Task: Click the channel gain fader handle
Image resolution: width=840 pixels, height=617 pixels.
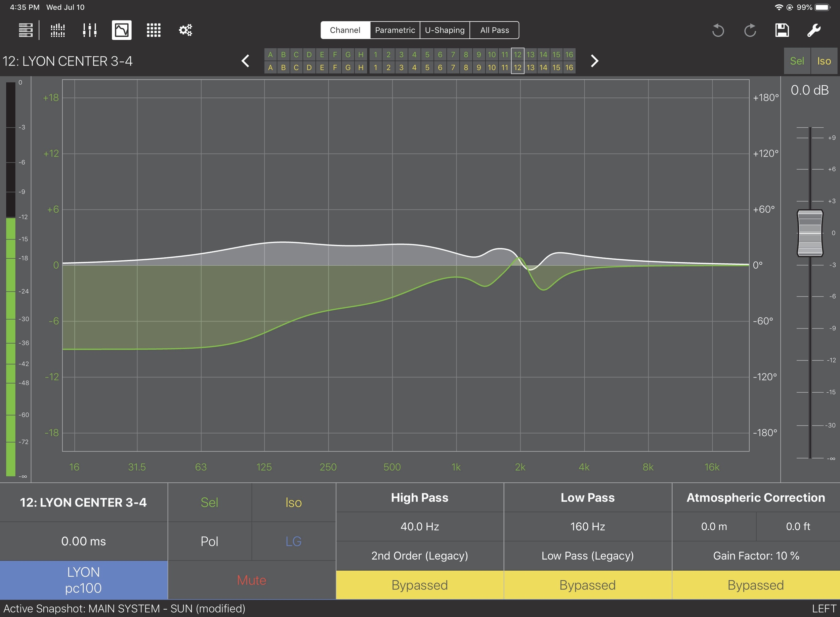Action: click(x=810, y=233)
